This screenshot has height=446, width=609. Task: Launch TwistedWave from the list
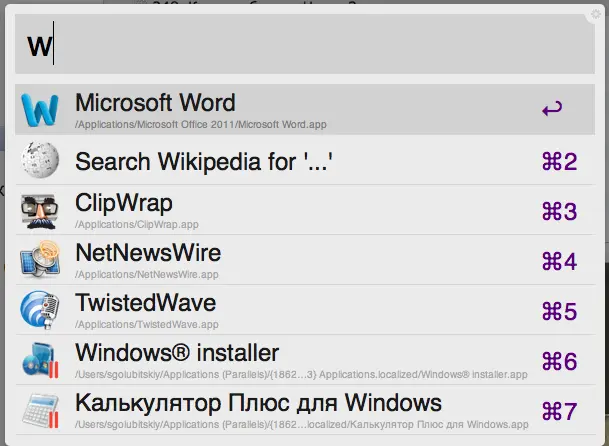(x=145, y=303)
